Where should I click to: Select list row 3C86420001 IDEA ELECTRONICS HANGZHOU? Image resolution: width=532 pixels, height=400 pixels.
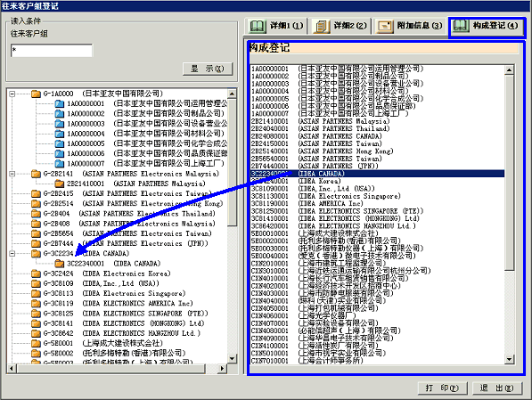(377, 226)
